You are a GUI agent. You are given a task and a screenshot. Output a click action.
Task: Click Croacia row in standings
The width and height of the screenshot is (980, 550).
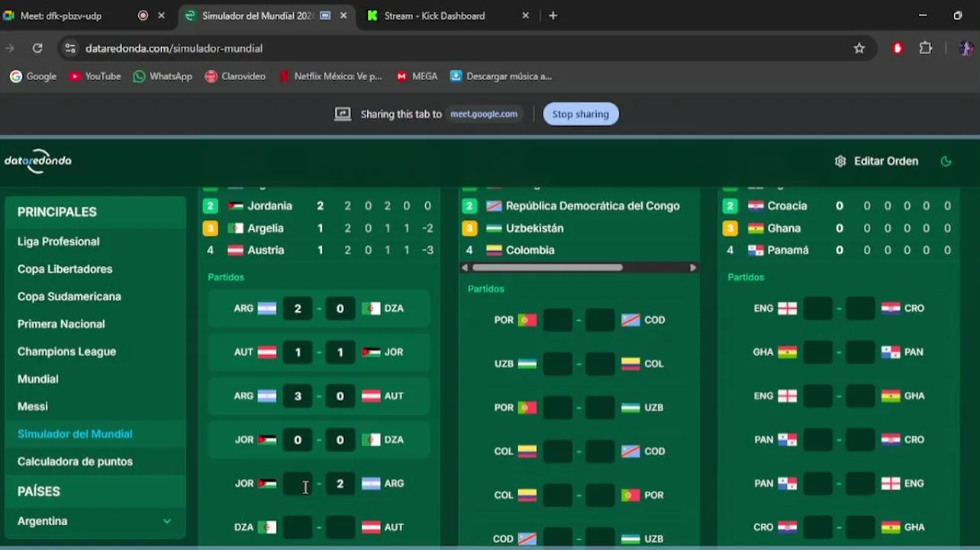coord(839,206)
